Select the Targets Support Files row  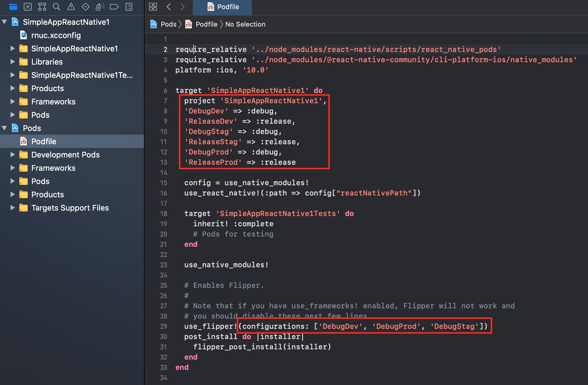(72, 208)
